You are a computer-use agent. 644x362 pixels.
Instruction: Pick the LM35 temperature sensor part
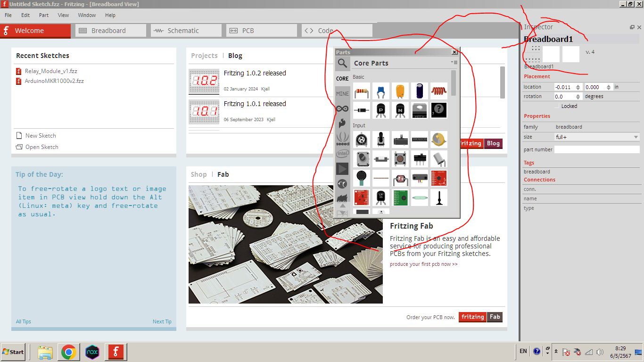coord(381,197)
